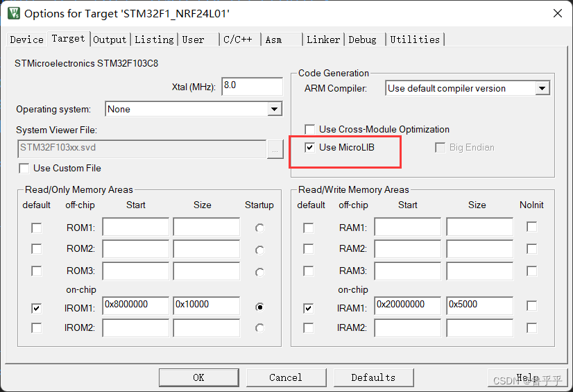Click the Xtal (MHz) input field

point(252,86)
